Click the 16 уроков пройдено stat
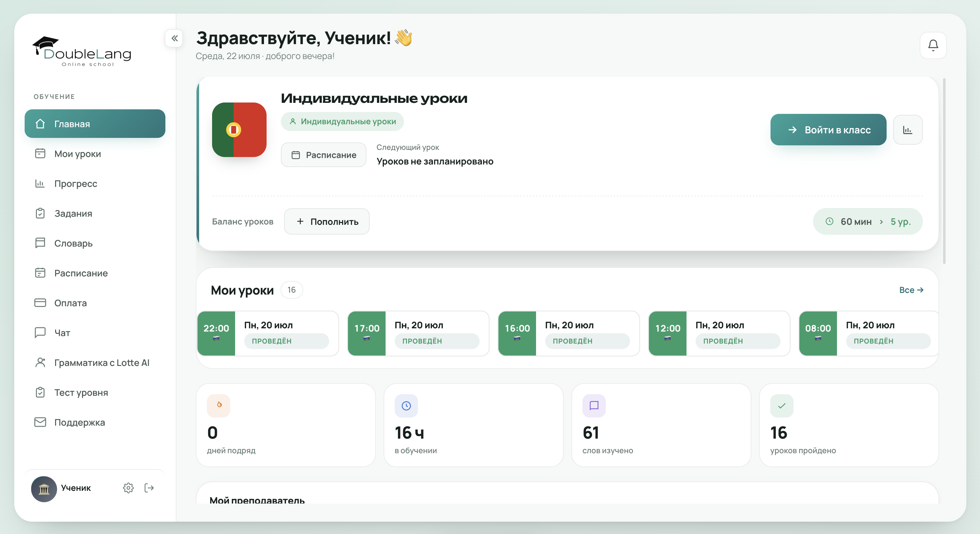The height and width of the screenshot is (534, 980). coord(849,425)
